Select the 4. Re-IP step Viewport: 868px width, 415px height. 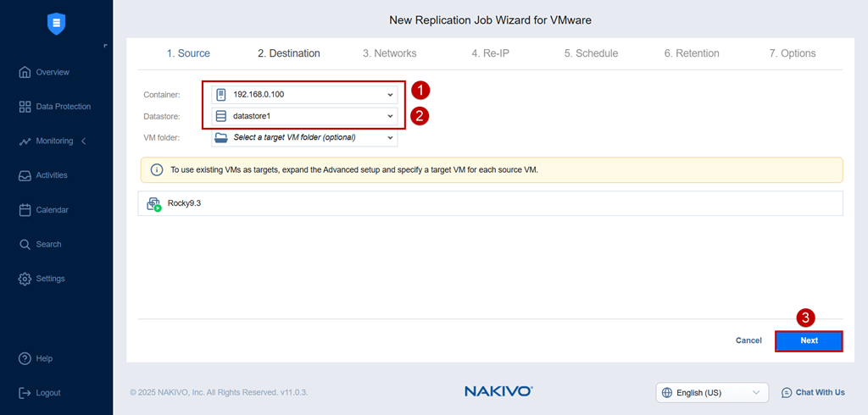pos(491,53)
